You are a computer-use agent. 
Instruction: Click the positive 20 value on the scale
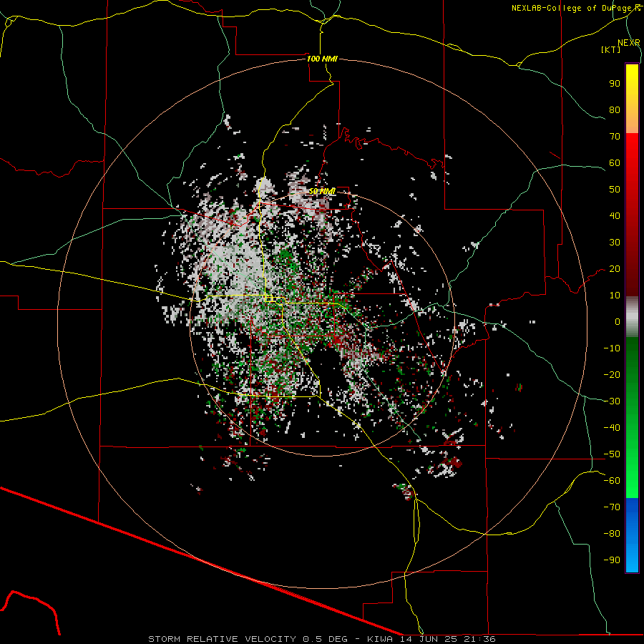coord(615,268)
